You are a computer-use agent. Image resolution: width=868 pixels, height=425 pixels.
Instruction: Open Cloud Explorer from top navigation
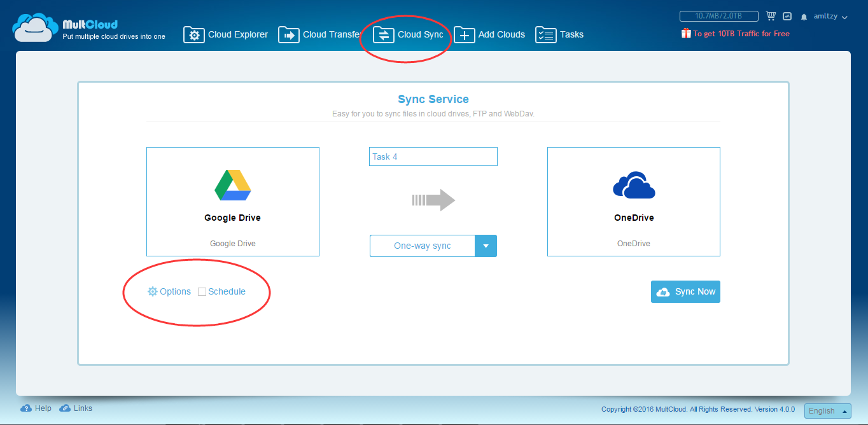pyautogui.click(x=226, y=35)
